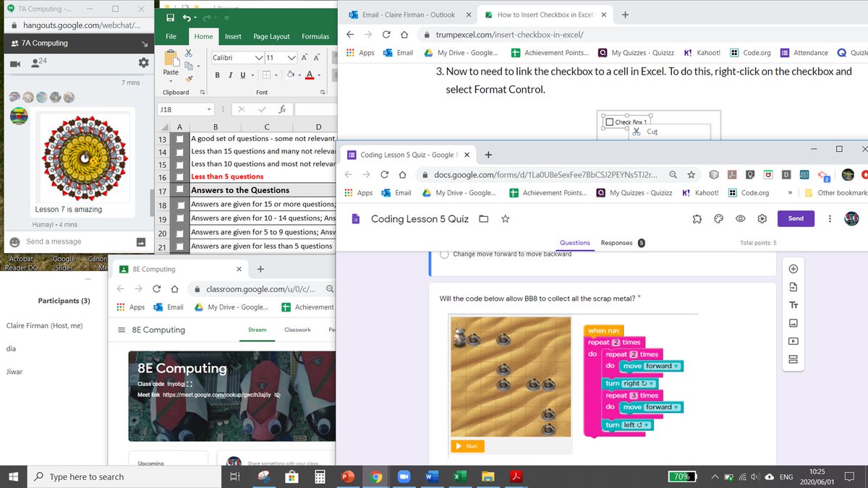
Task: Apply bold formatting in Excel
Action: (218, 75)
